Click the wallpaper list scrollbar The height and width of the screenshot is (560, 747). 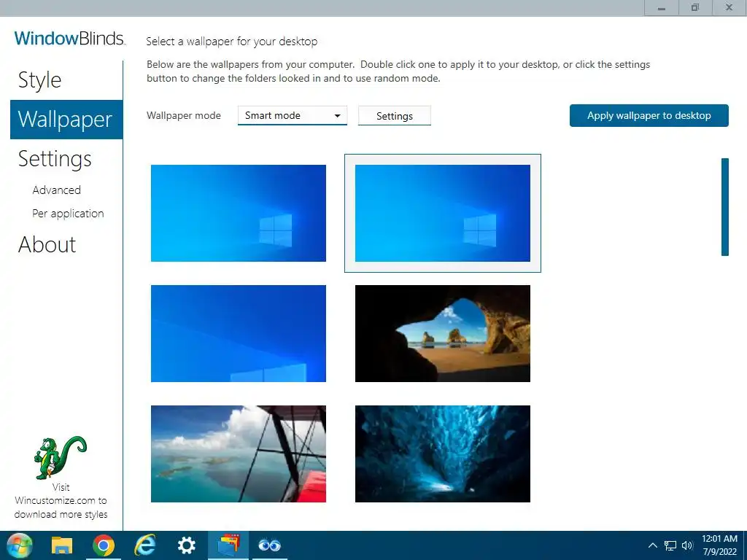coord(725,207)
